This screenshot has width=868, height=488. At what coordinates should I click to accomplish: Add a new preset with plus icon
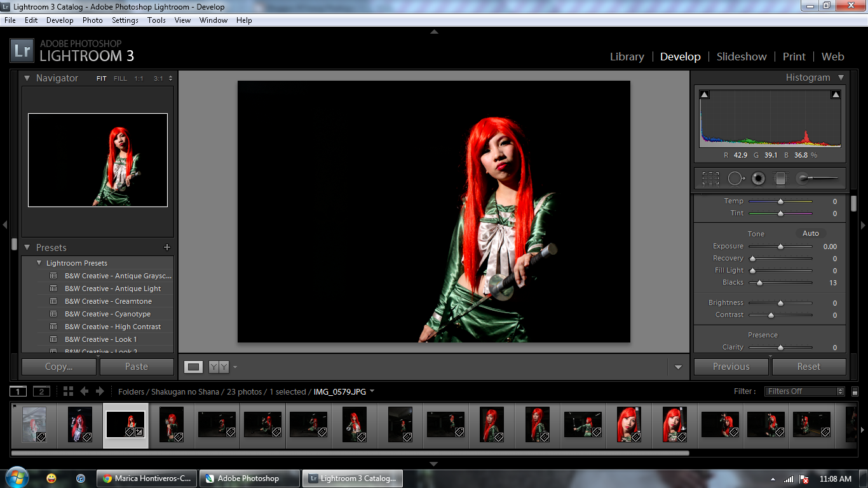pyautogui.click(x=167, y=247)
